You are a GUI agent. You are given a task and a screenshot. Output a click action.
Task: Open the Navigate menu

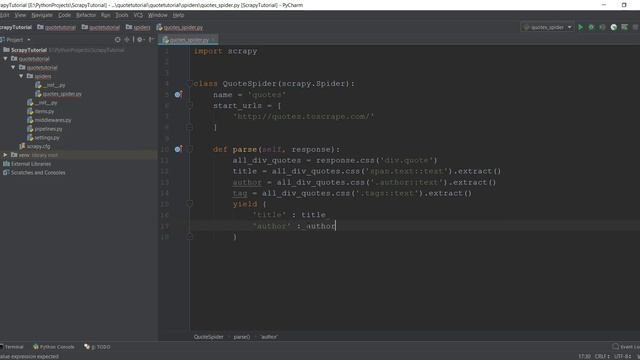(x=42, y=15)
